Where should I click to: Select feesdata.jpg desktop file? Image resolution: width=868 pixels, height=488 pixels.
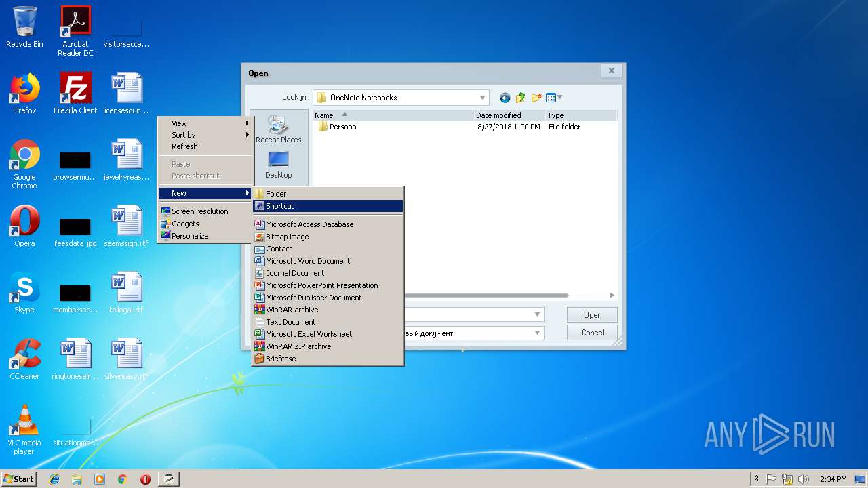pos(75,230)
